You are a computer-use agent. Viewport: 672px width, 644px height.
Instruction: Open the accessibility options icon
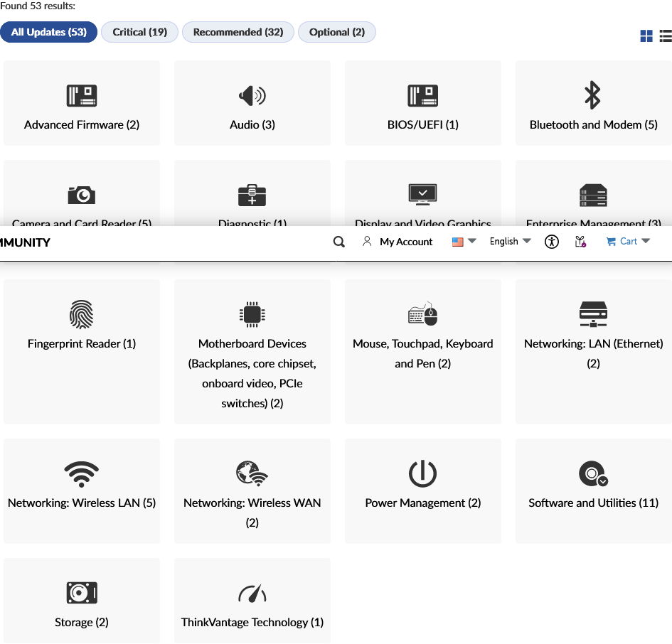pos(552,242)
